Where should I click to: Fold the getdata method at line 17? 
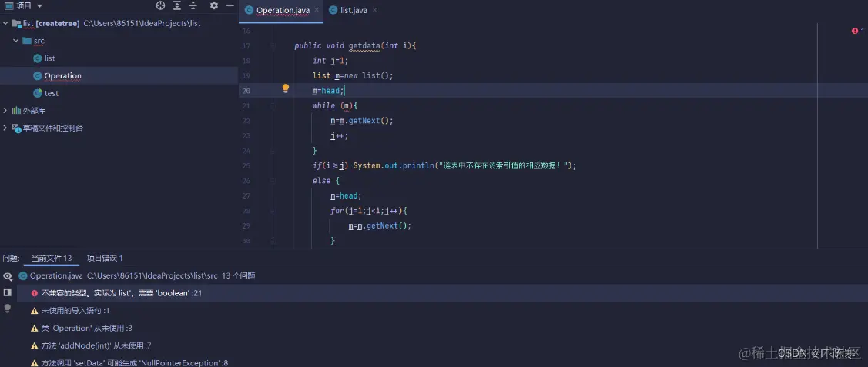[273, 46]
